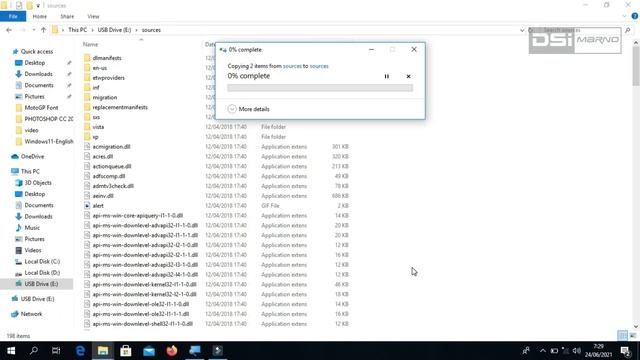Pause the file copy operation
The image size is (640, 360).
point(387,76)
